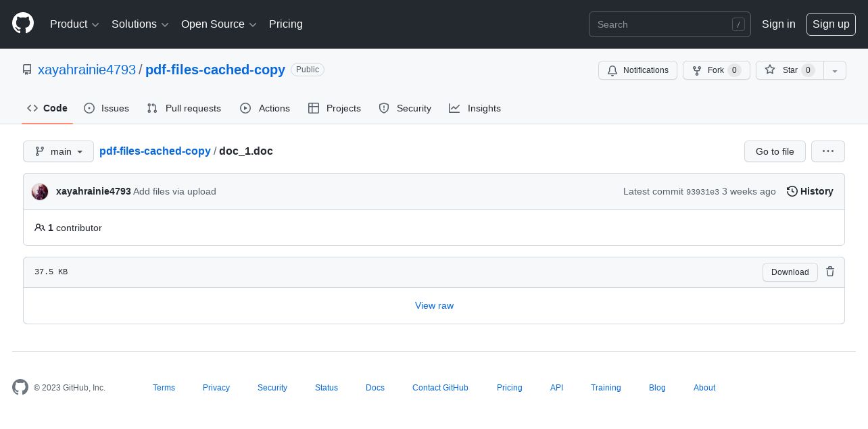The image size is (868, 429).
Task: Open the three-dots more options button
Action: pyautogui.click(x=828, y=151)
